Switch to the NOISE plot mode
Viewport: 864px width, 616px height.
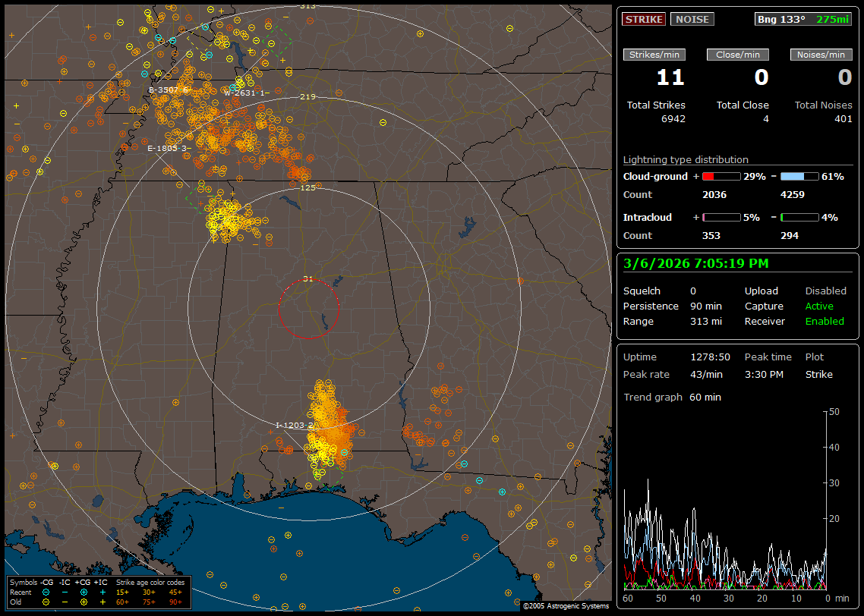coord(692,19)
